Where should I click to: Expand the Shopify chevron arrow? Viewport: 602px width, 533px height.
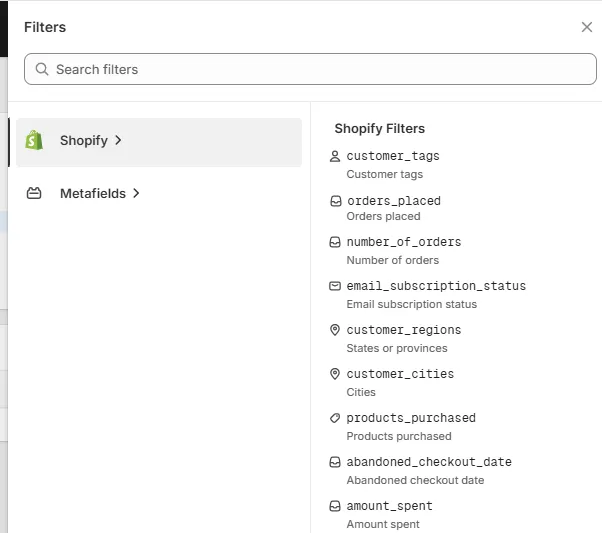point(118,140)
